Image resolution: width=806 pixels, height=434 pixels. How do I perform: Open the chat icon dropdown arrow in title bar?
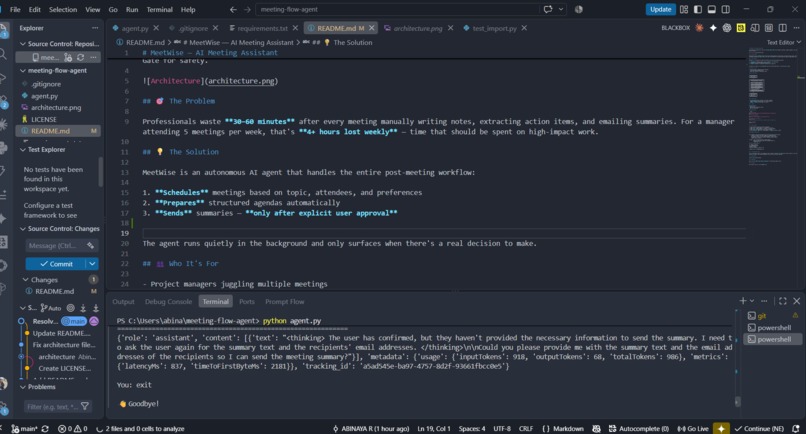(561, 9)
